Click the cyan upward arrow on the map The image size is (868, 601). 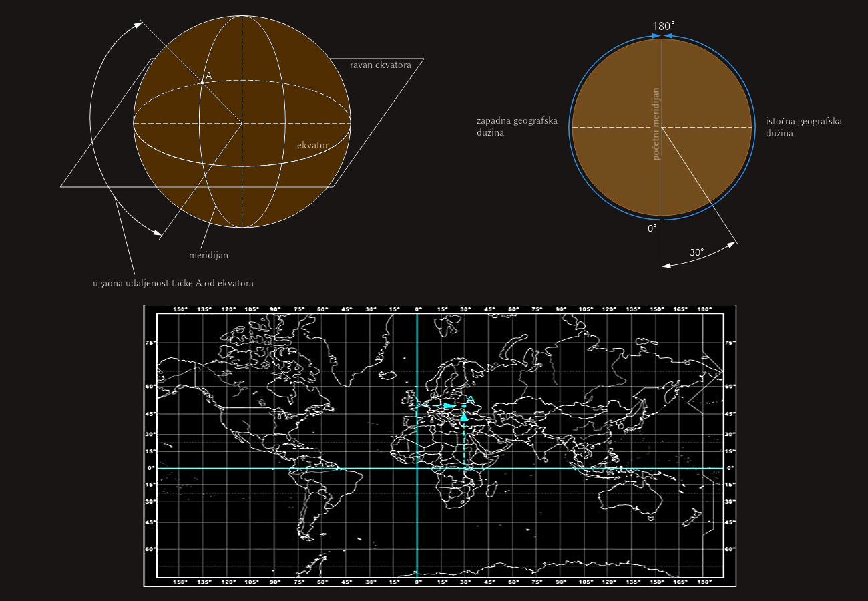click(x=464, y=417)
